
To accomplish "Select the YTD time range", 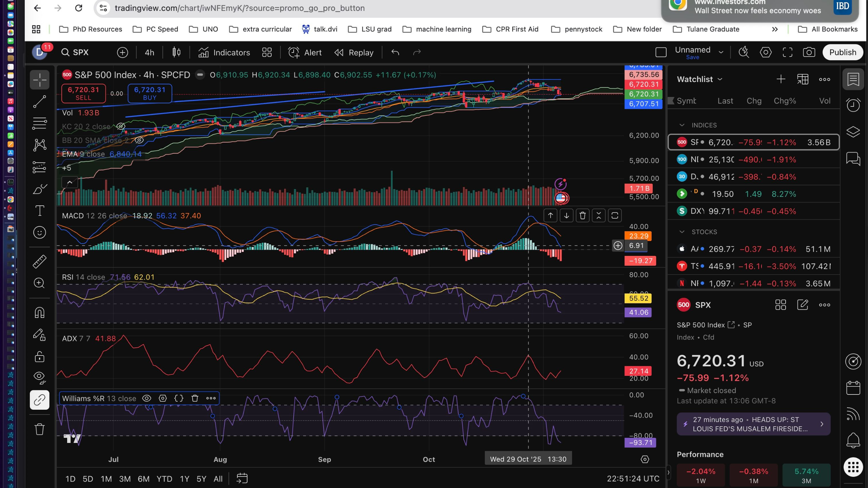I will [x=164, y=479].
